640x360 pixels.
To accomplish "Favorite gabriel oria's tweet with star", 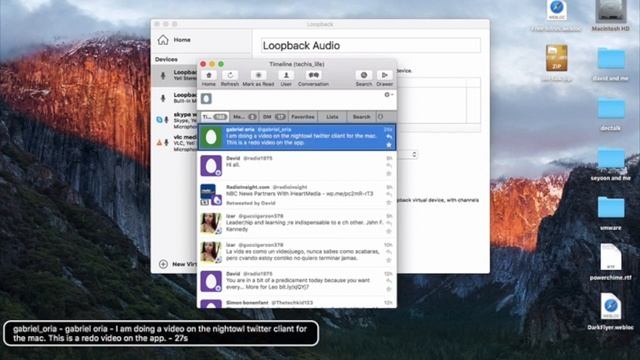I will [389, 144].
